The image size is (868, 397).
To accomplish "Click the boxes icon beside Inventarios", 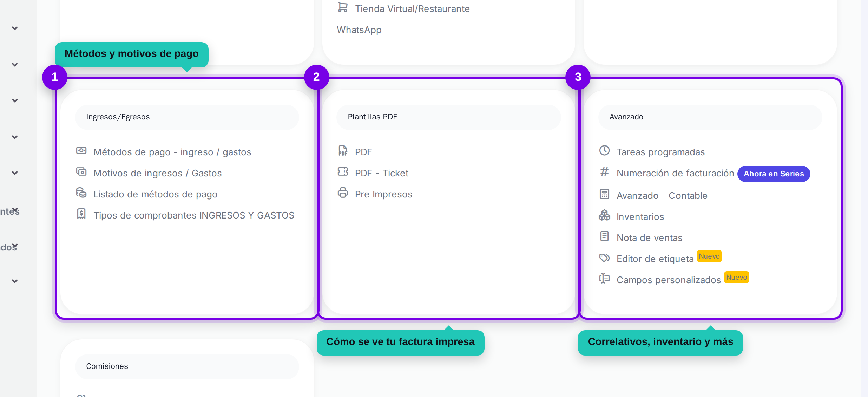I will [x=604, y=215].
